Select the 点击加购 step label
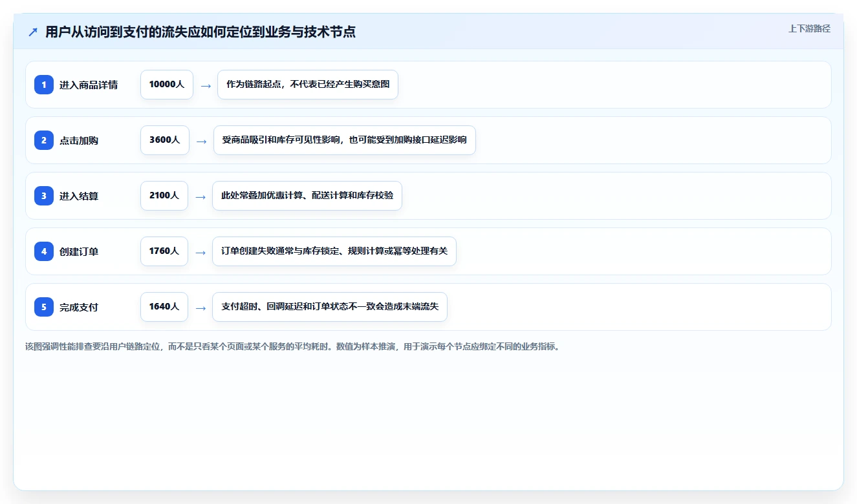This screenshot has width=857, height=504. click(79, 140)
